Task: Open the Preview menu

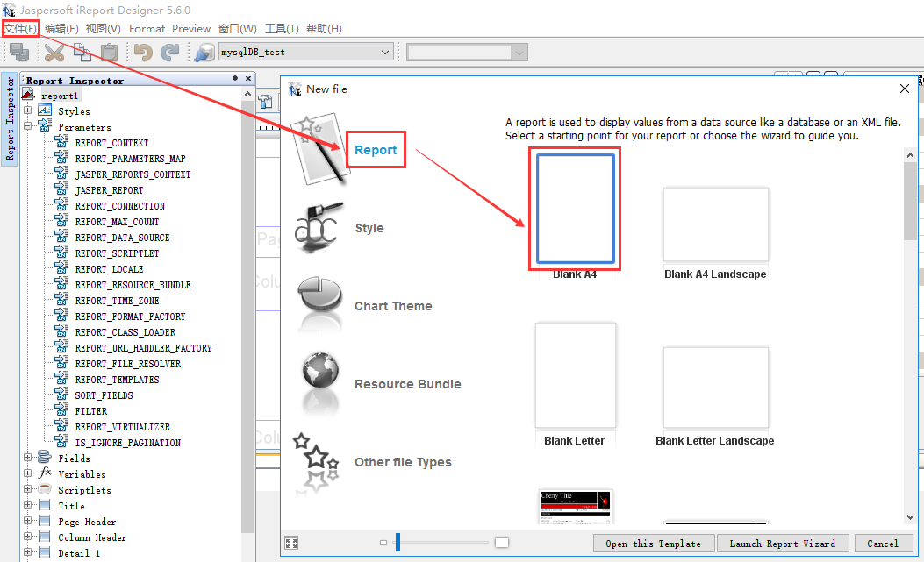Action: [x=191, y=28]
